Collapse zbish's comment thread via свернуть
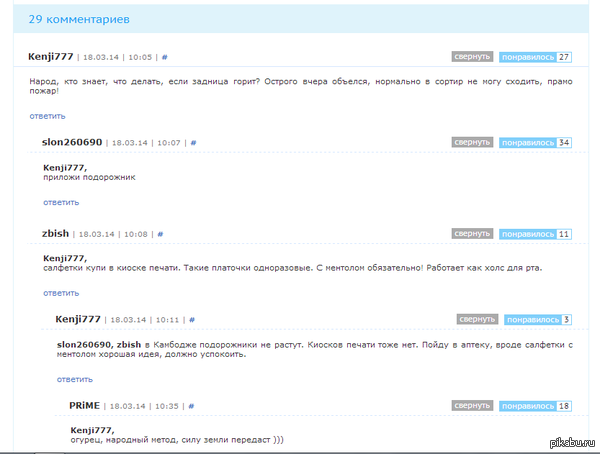This screenshot has width=600, height=454. (x=472, y=234)
